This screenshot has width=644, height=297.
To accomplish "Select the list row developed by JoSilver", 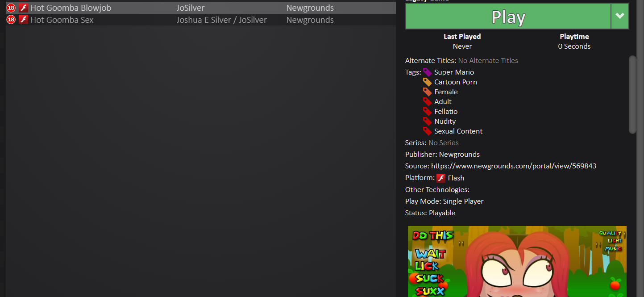I will pos(201,8).
